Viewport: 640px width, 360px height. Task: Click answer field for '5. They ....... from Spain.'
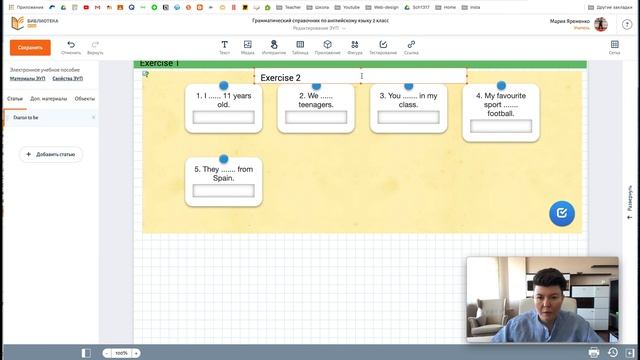(224, 191)
